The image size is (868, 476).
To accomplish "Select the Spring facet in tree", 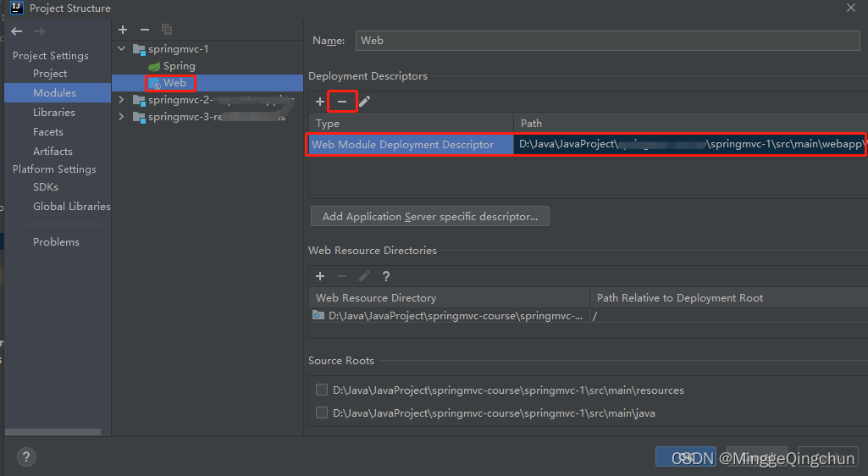I will (179, 66).
